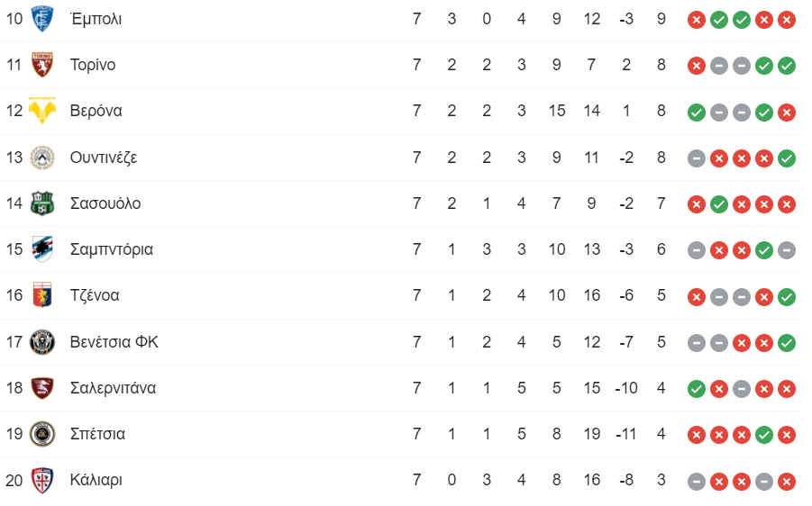Click the Udinese club crest
This screenshot has width=812, height=506.
42,158
